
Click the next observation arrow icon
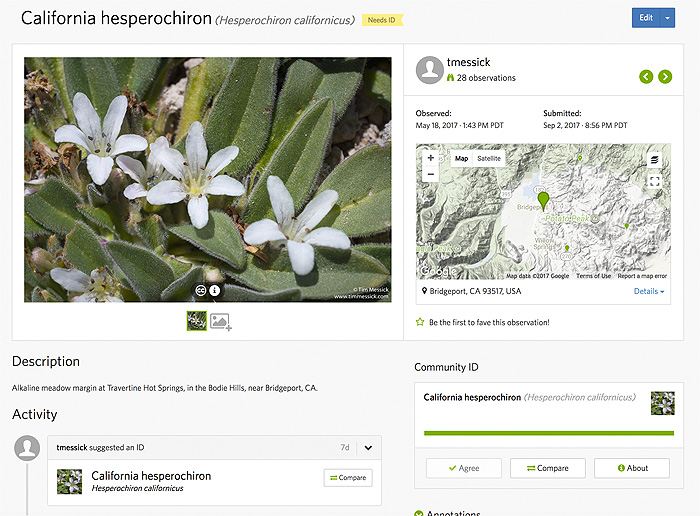coord(665,77)
